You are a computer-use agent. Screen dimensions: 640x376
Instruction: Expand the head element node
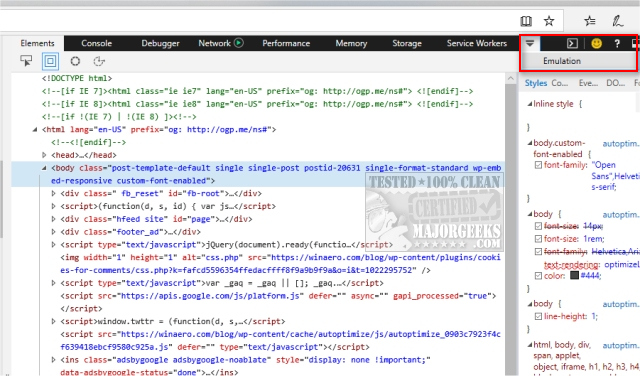click(44, 155)
